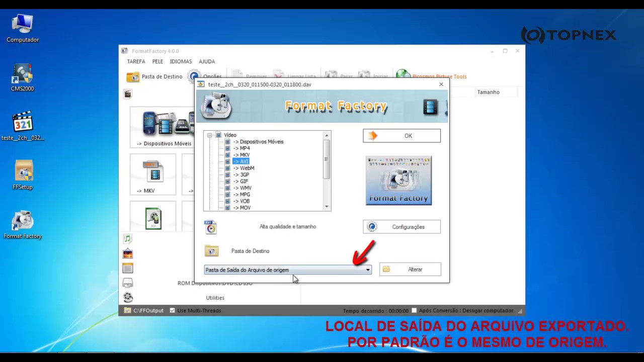Collapse the Vídeo tree node
The height and width of the screenshot is (362, 644).
[x=209, y=135]
